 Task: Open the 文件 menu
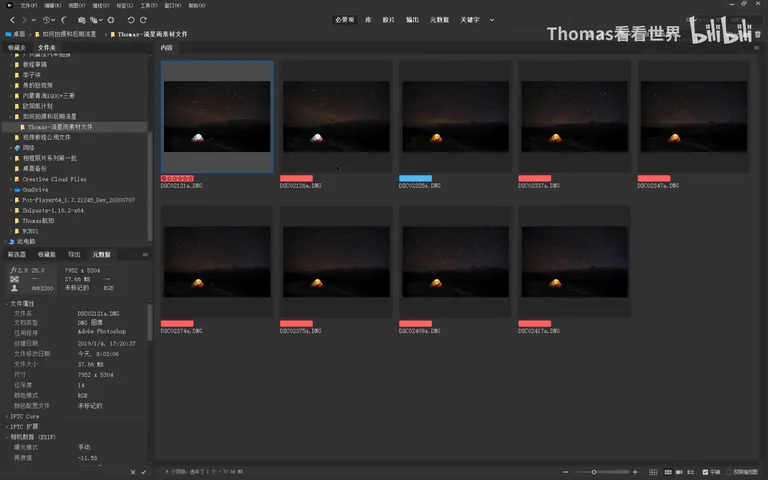(x=28, y=5)
